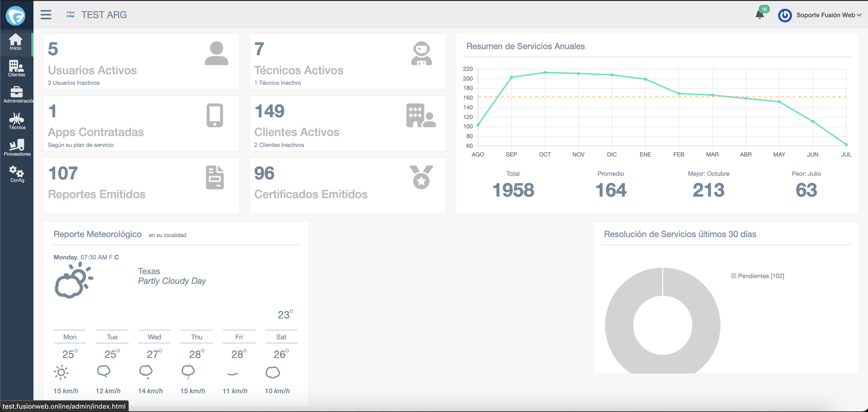Click the Monday sunny forecast icon

(61, 372)
